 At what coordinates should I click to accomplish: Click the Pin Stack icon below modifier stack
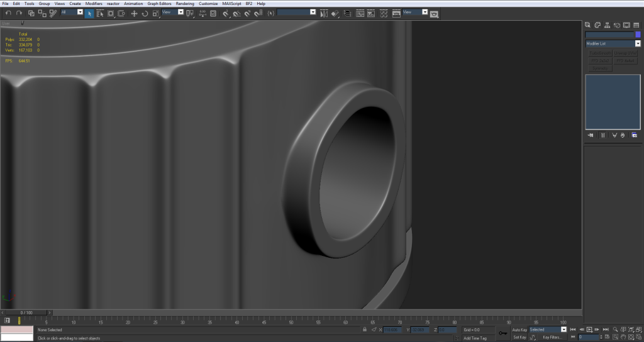click(591, 135)
